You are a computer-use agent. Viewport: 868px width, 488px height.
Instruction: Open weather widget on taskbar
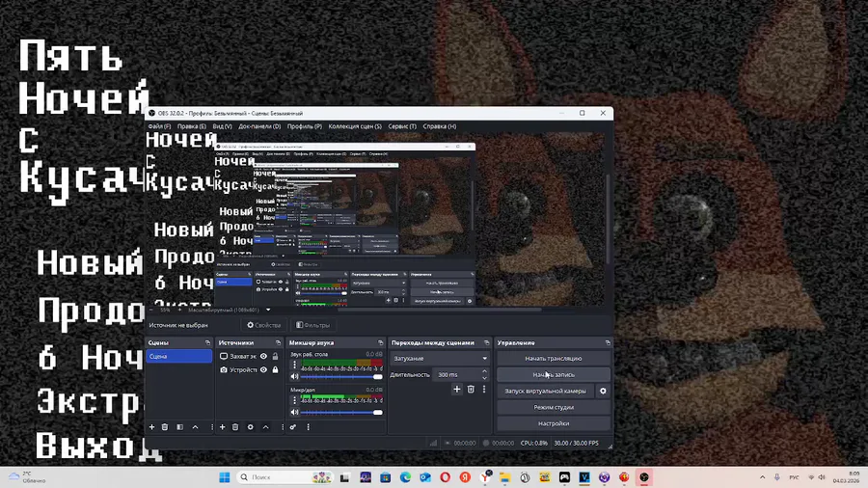pos(28,477)
